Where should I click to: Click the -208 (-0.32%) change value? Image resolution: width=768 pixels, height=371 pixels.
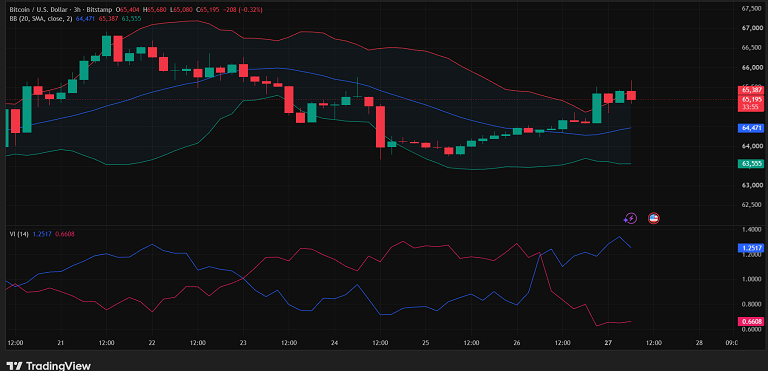[x=242, y=9]
